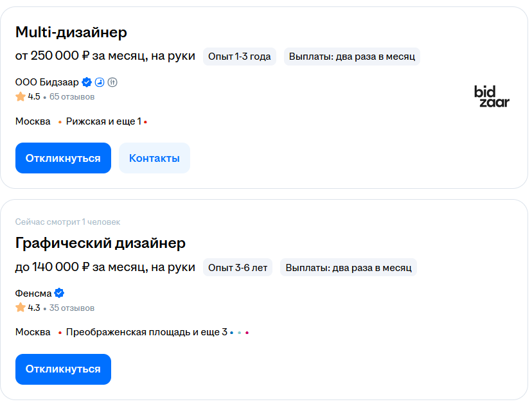The width and height of the screenshot is (532, 404).
Task: Select the "Опыт 1-3 года" tag
Action: 240,56
